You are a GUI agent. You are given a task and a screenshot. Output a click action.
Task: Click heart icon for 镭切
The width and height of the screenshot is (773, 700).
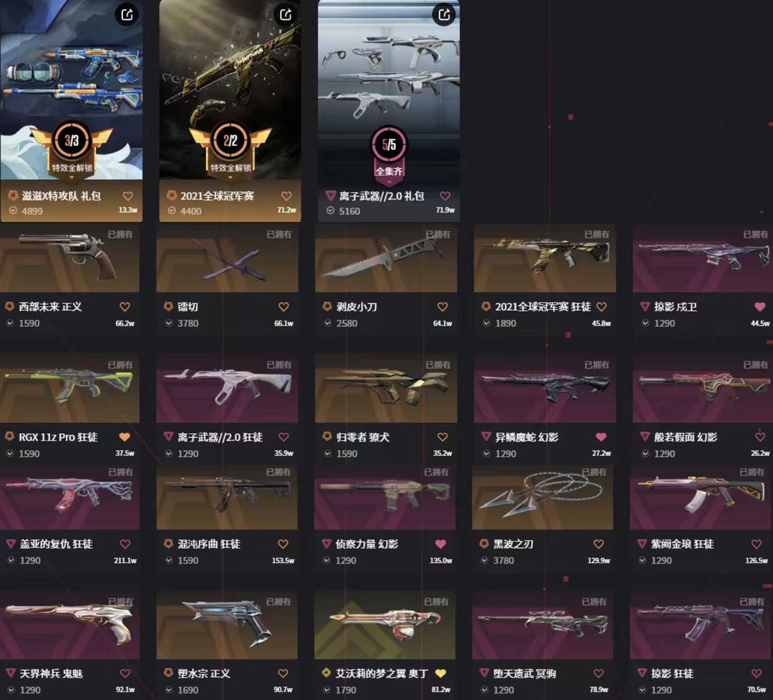coord(283,306)
